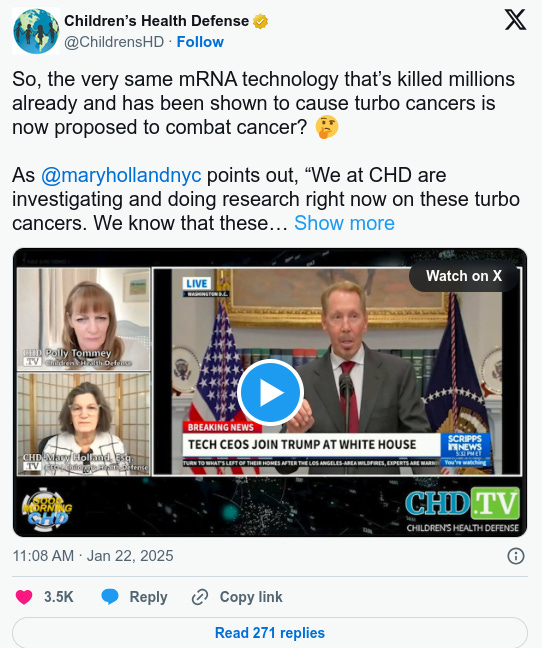Expand the tweet with Show more
This screenshot has height=648, width=542.
click(x=344, y=223)
